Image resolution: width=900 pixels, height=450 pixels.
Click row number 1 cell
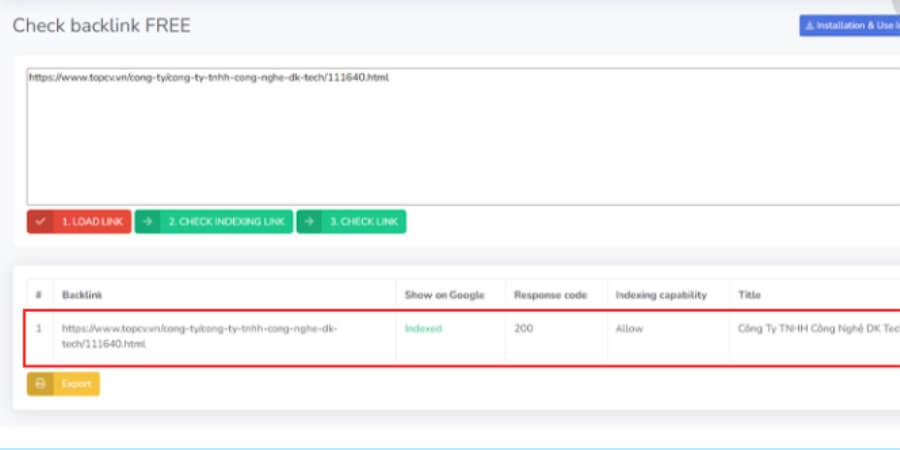tap(38, 329)
